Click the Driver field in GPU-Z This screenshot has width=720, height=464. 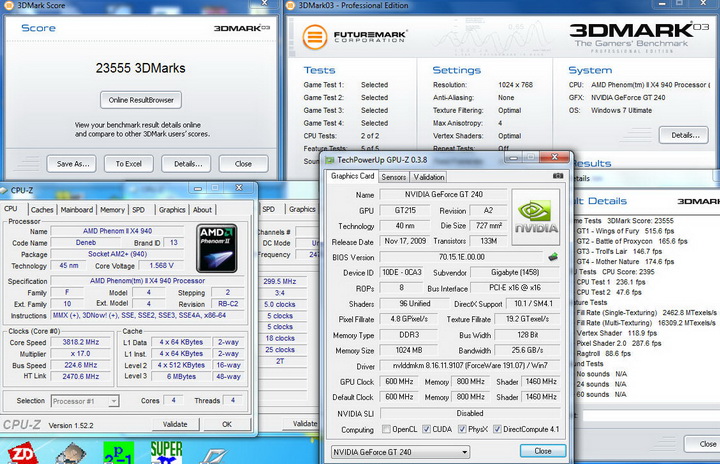point(470,366)
